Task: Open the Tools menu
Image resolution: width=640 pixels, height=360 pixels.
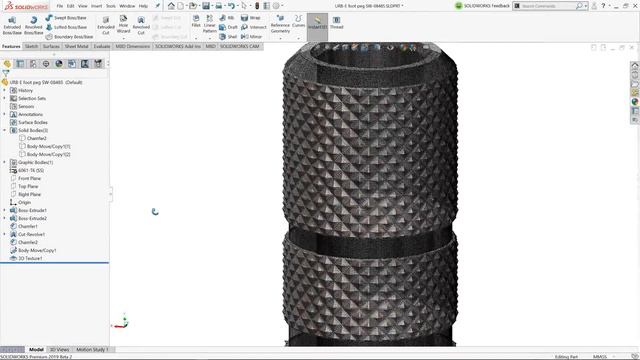Action: pos(111,6)
